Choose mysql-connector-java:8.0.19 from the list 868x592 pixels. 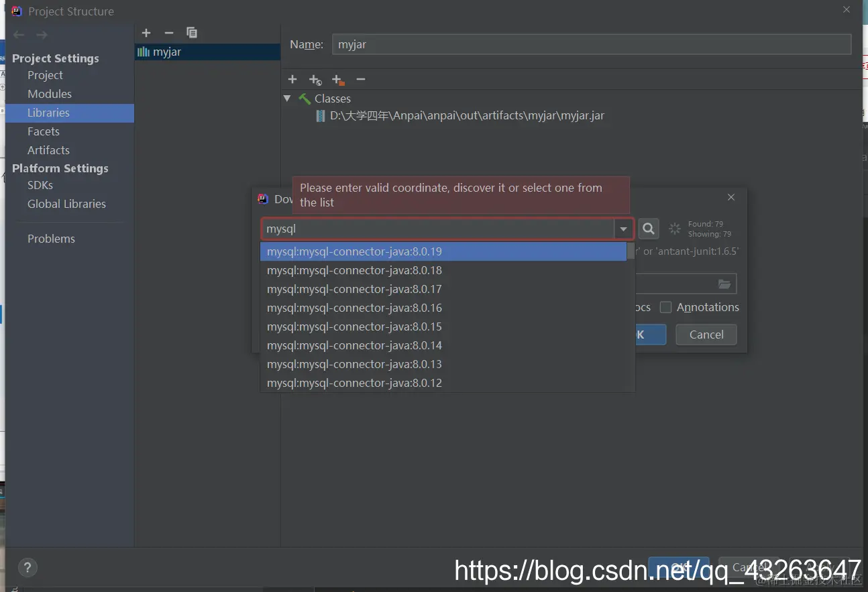click(x=443, y=251)
